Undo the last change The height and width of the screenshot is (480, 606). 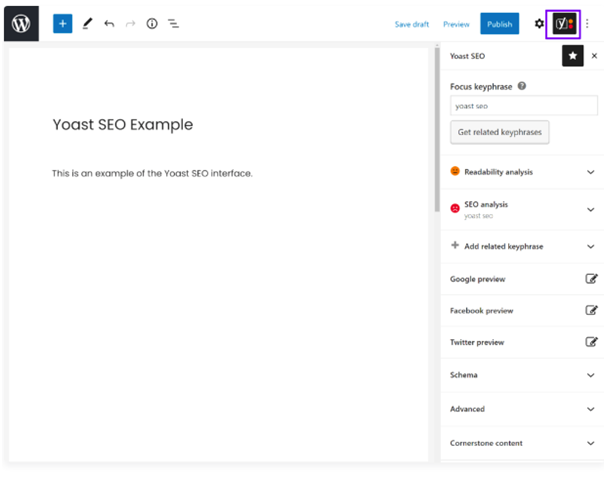(109, 24)
